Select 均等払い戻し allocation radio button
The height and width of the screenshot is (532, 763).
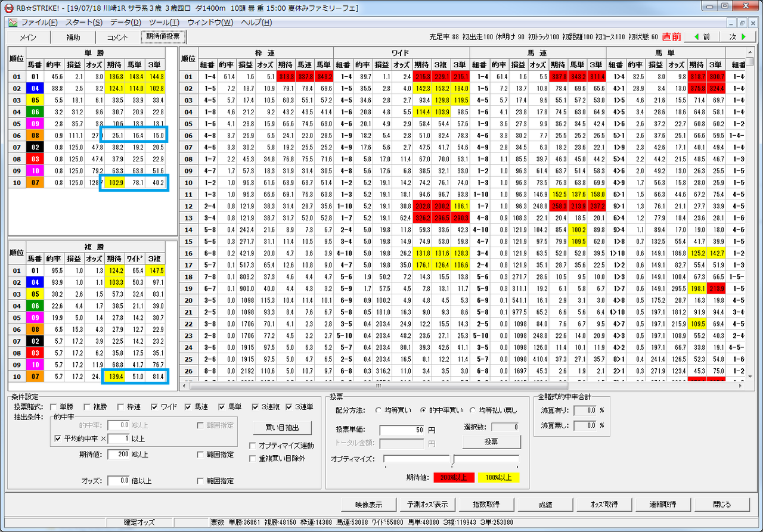(473, 410)
